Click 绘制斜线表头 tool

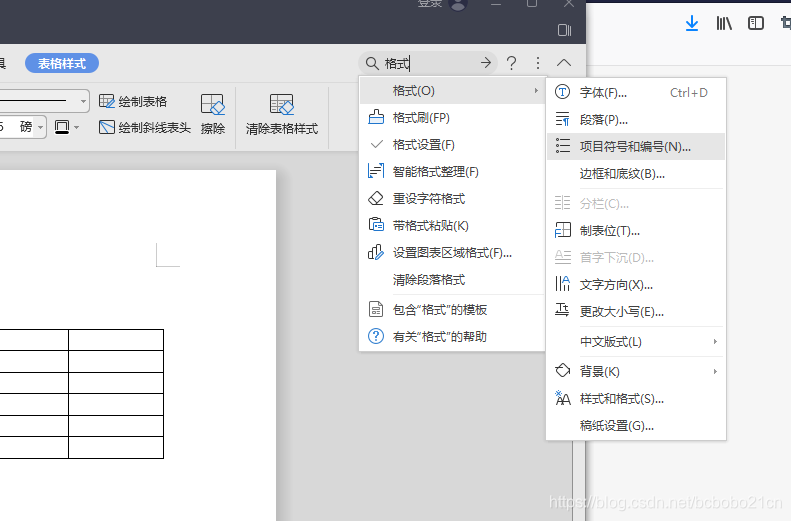(145, 128)
